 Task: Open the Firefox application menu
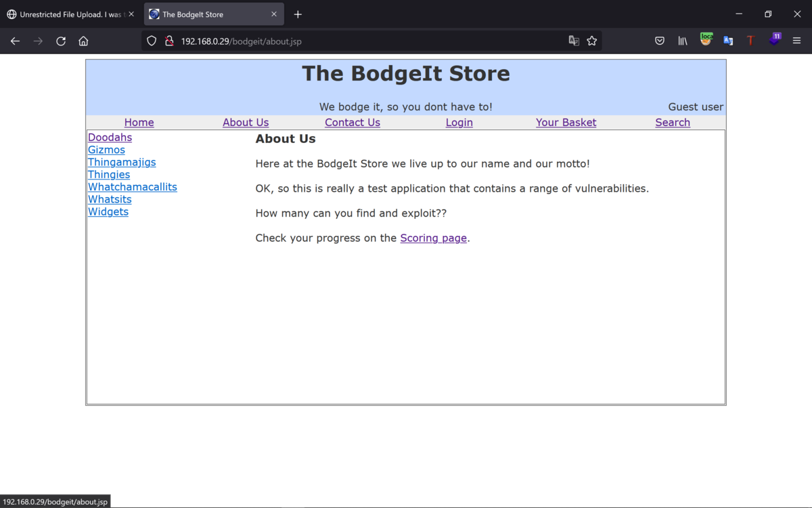tap(797, 41)
